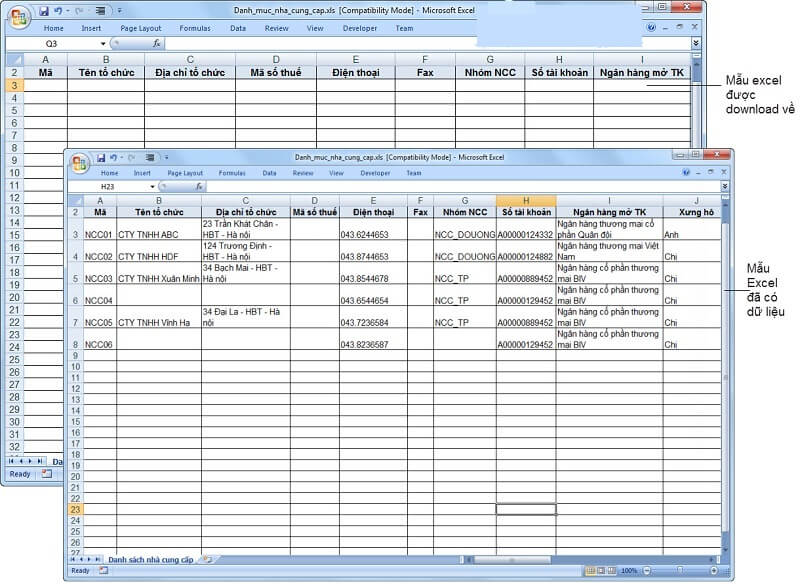Open the Name Box dropdown showing H23

[x=153, y=187]
